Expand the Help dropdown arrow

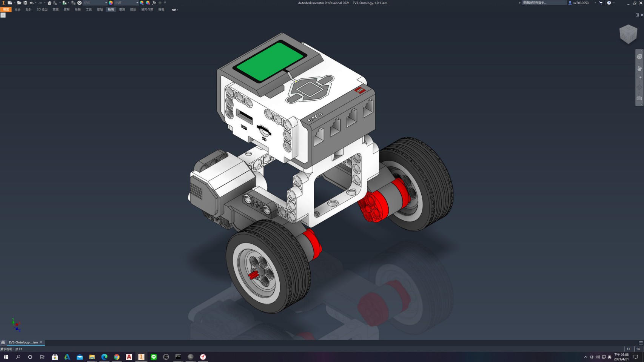pyautogui.click(x=614, y=3)
